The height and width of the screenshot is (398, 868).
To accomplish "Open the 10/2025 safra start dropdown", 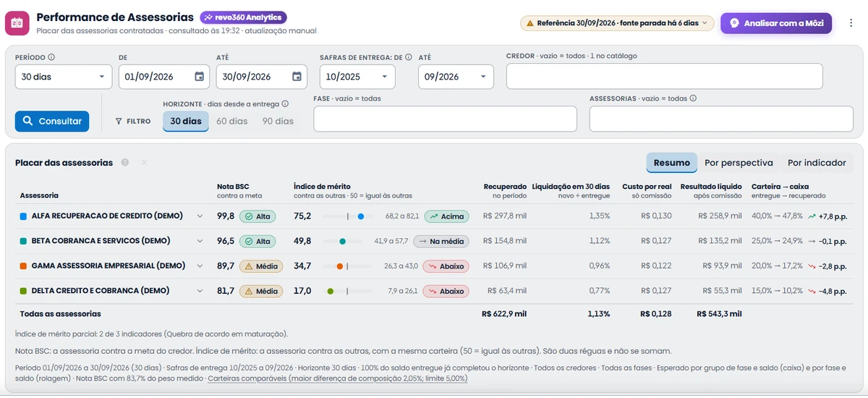I will 357,77.
